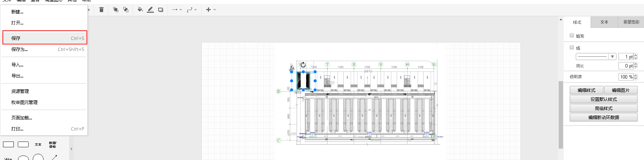Click the 编辑图片 button

pyautogui.click(x=620, y=90)
